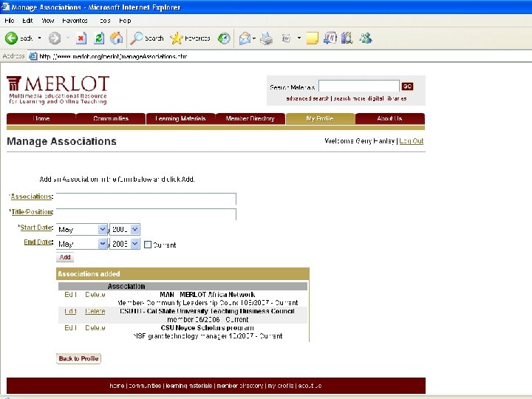Image resolution: width=532 pixels, height=399 pixels.
Task: Click the End Date label link
Action: pyautogui.click(x=38, y=242)
